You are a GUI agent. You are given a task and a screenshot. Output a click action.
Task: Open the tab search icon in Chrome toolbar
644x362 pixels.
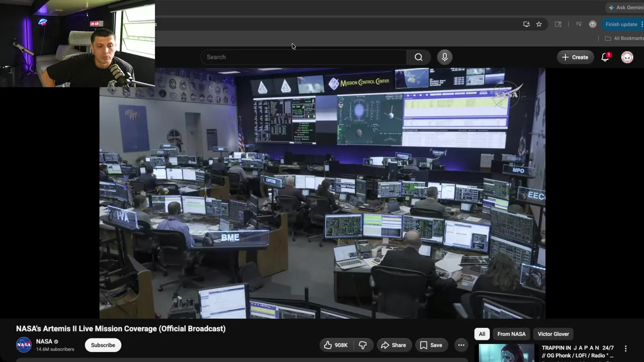point(558,24)
